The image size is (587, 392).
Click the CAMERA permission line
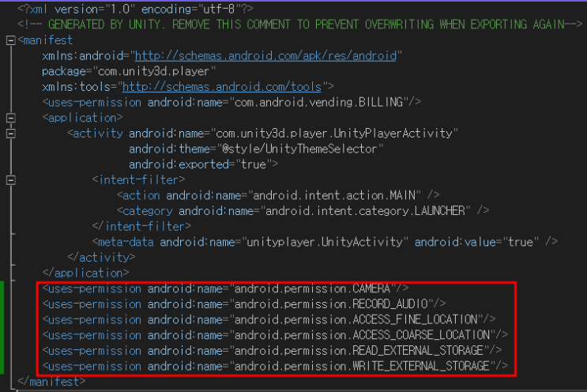tap(225, 288)
